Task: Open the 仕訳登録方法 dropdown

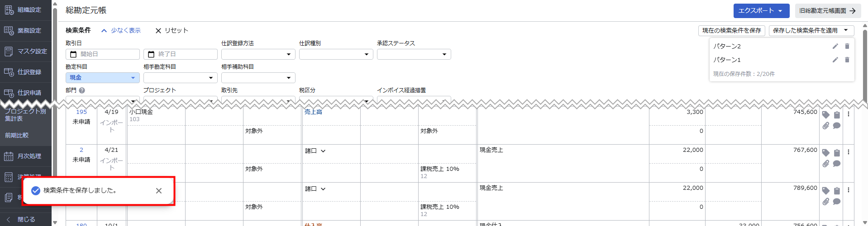Action: click(258, 54)
